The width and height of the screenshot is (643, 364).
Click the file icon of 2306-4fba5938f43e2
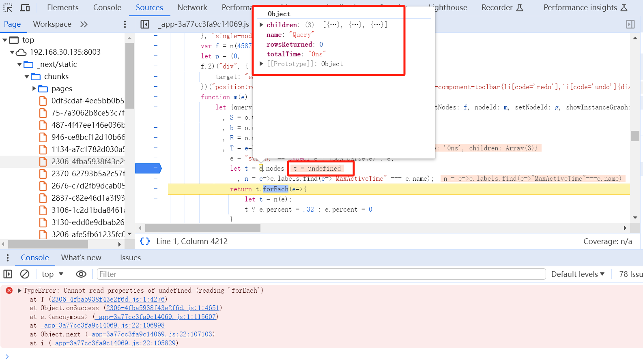pyautogui.click(x=43, y=161)
